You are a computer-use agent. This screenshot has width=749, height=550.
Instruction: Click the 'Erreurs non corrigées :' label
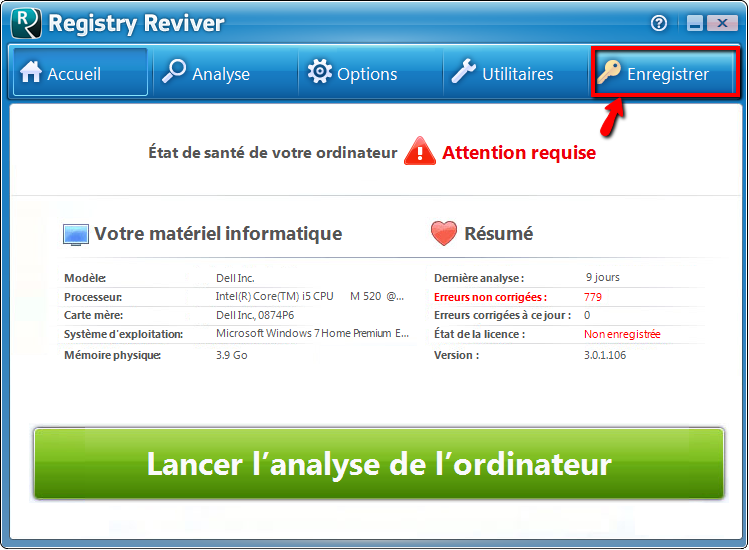tap(490, 297)
